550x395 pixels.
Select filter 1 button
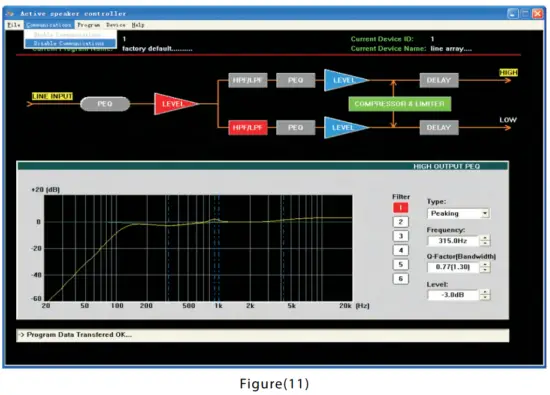[x=401, y=208]
